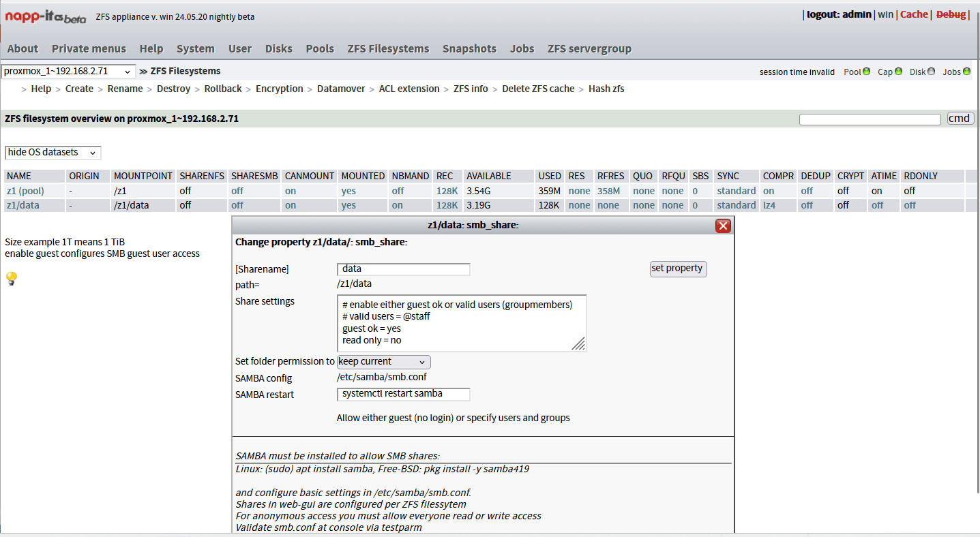Click the SYNC standard value for z1 pool
Screen dimensions: 980x537
tap(736, 191)
